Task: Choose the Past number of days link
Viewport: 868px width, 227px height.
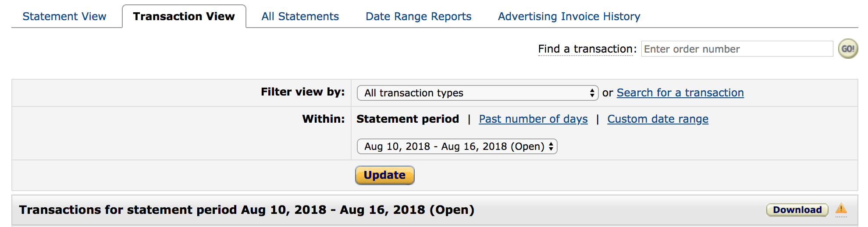Action: [533, 119]
